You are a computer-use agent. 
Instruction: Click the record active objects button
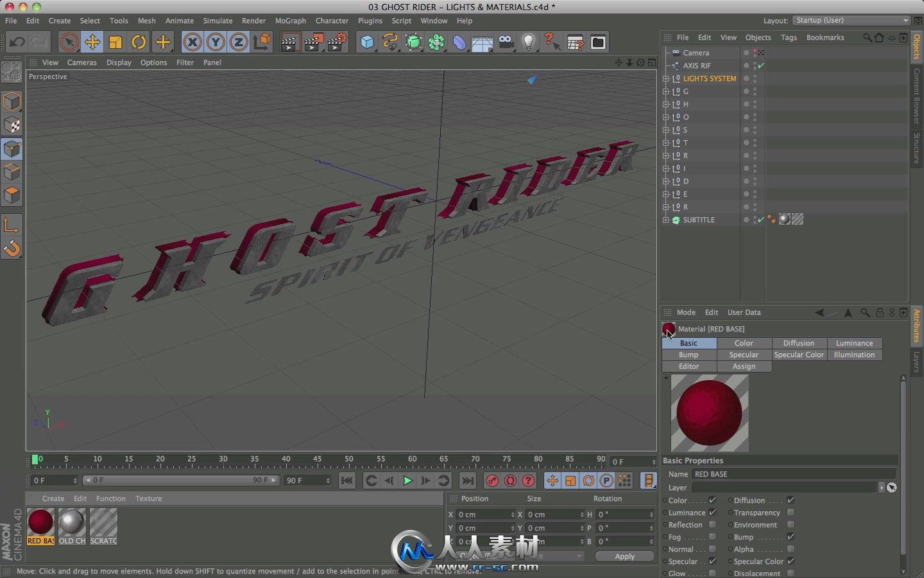pos(492,480)
